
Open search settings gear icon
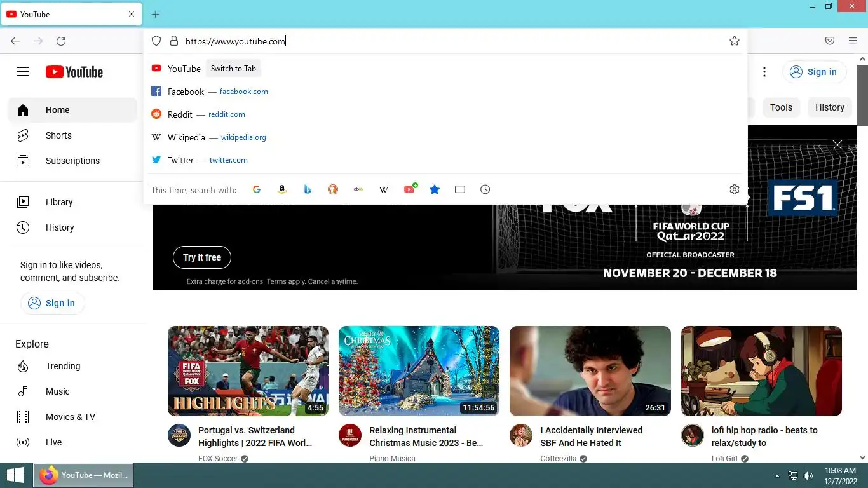(x=735, y=189)
